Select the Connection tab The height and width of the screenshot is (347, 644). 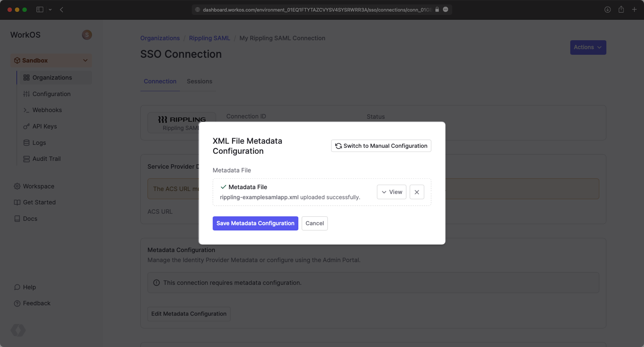click(x=160, y=81)
